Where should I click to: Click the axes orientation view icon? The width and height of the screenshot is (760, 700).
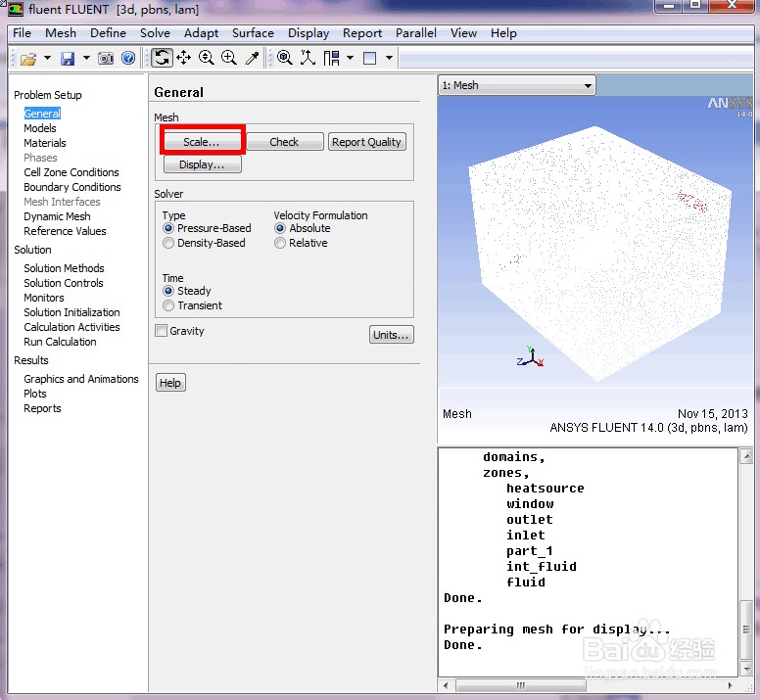click(x=308, y=58)
